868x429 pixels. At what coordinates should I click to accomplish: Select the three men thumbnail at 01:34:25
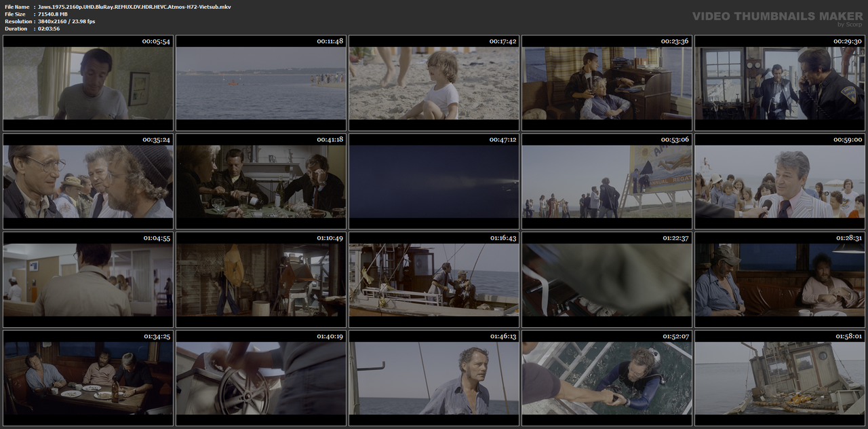88,378
